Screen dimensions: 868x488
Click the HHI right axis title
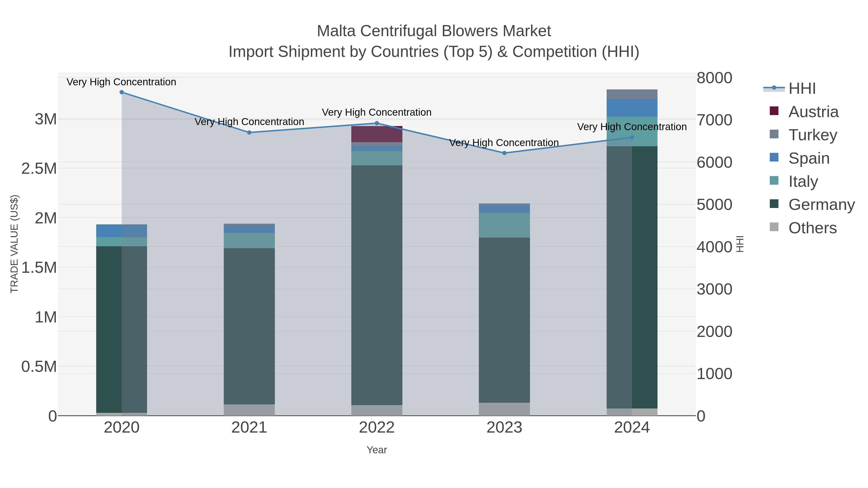(740, 244)
